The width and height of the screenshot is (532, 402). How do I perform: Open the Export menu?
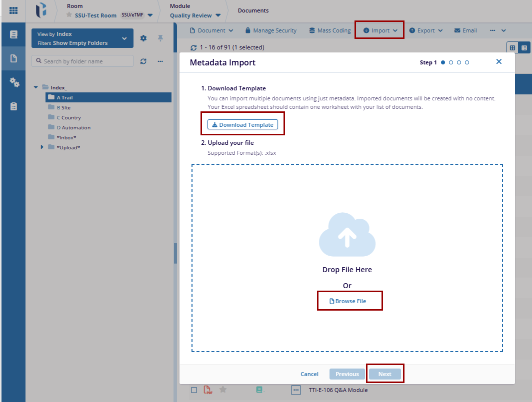coord(426,30)
